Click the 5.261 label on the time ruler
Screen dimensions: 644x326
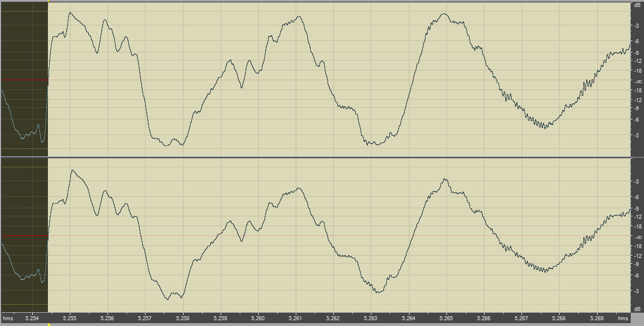coord(295,318)
